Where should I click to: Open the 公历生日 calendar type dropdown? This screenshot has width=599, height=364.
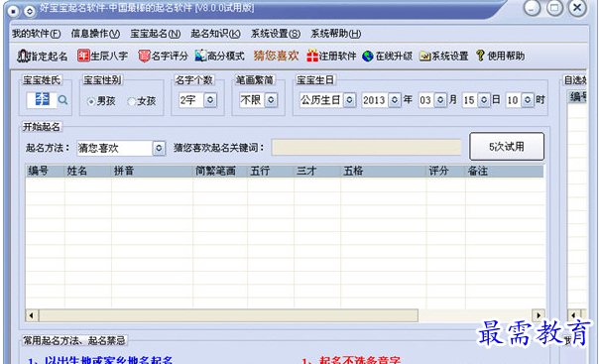pyautogui.click(x=349, y=100)
